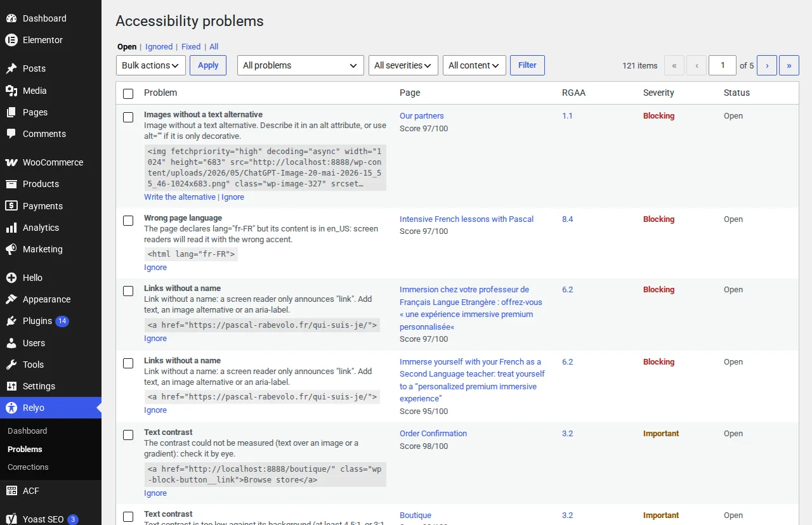Click the Users person icon

[11, 343]
